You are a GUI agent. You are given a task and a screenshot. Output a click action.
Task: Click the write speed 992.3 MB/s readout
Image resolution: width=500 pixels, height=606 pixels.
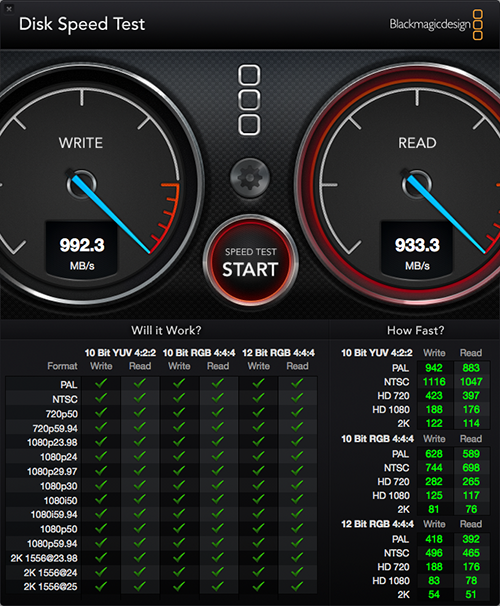pos(82,249)
